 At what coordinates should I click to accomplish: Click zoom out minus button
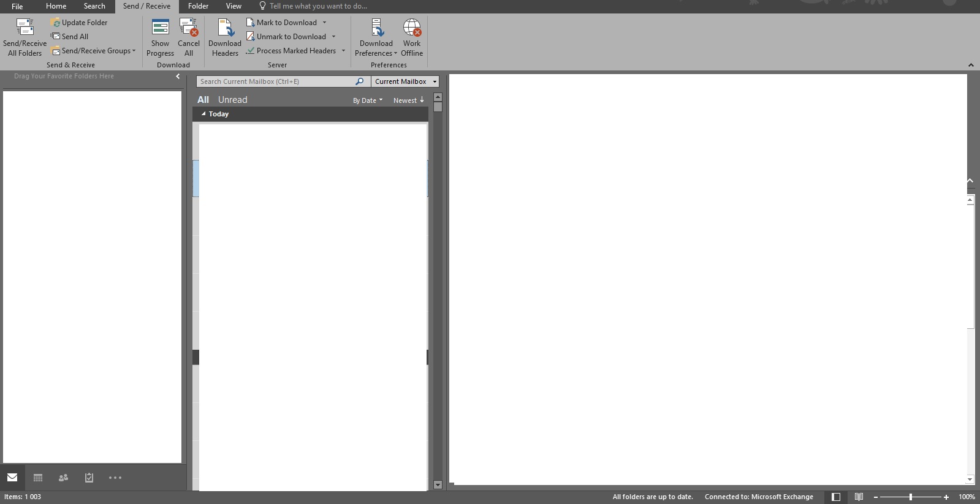click(x=876, y=497)
